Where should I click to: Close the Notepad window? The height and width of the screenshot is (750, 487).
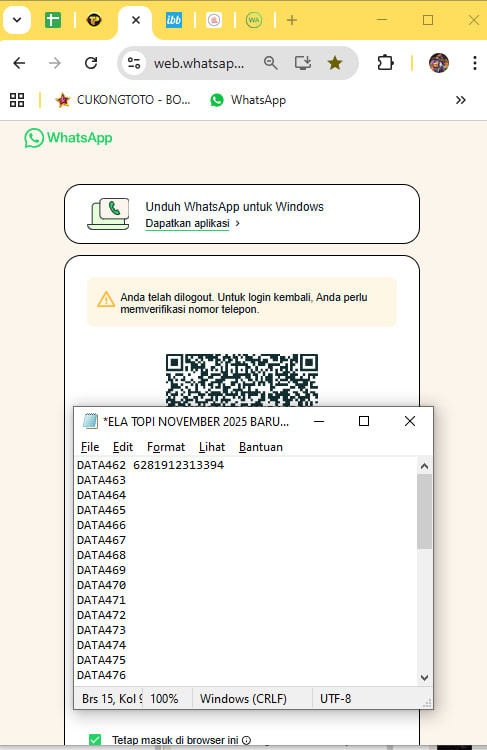click(x=410, y=421)
